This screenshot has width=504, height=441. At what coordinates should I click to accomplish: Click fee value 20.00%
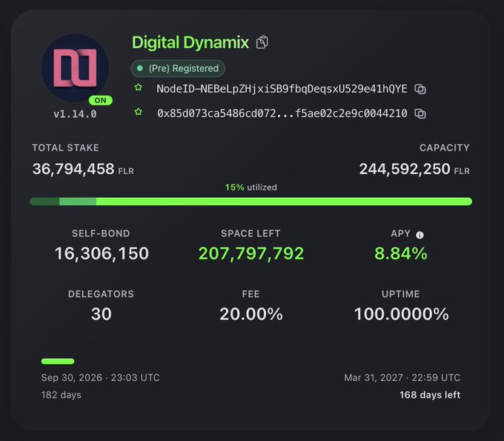[251, 314]
